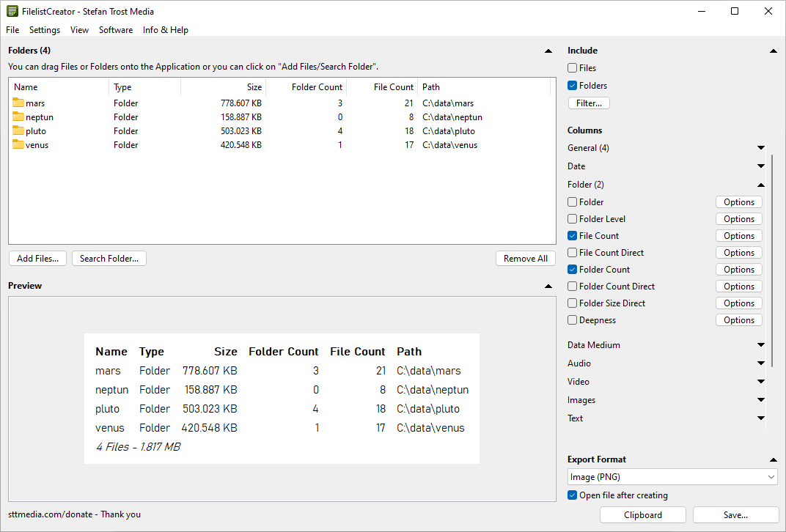Image resolution: width=786 pixels, height=532 pixels.
Task: Click the FilelistCreator icon in the title bar
Action: click(11, 11)
